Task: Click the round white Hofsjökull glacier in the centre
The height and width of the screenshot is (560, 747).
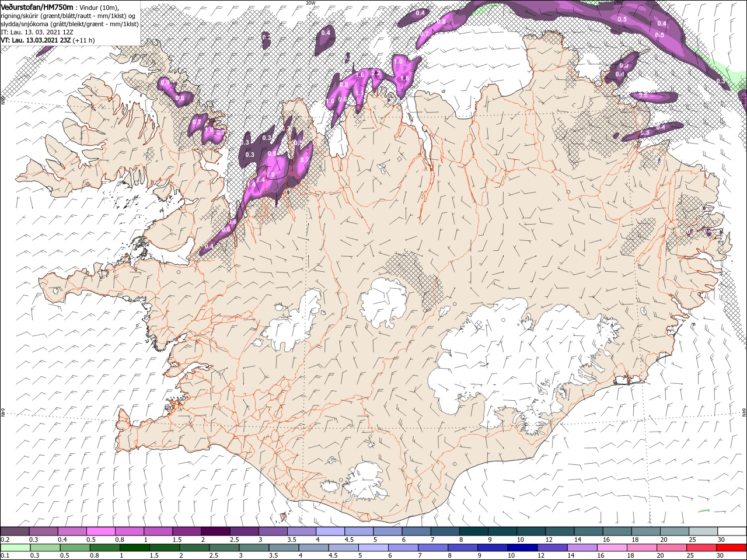Action: click(x=384, y=302)
